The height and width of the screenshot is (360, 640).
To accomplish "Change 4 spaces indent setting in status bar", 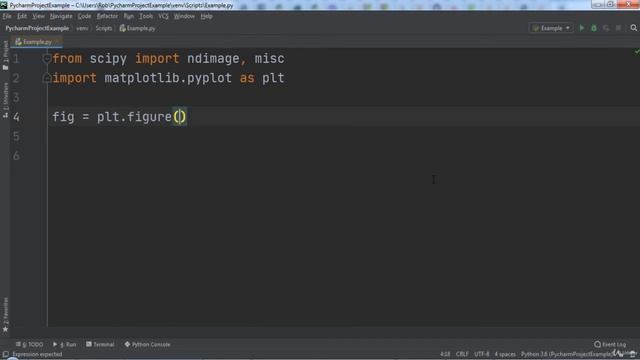I will [505, 354].
